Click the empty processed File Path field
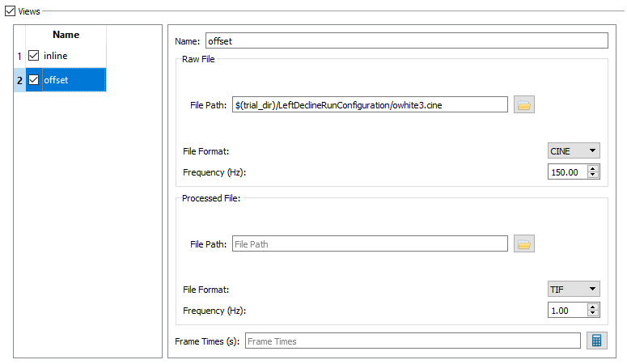The image size is (627, 364). pyautogui.click(x=370, y=244)
